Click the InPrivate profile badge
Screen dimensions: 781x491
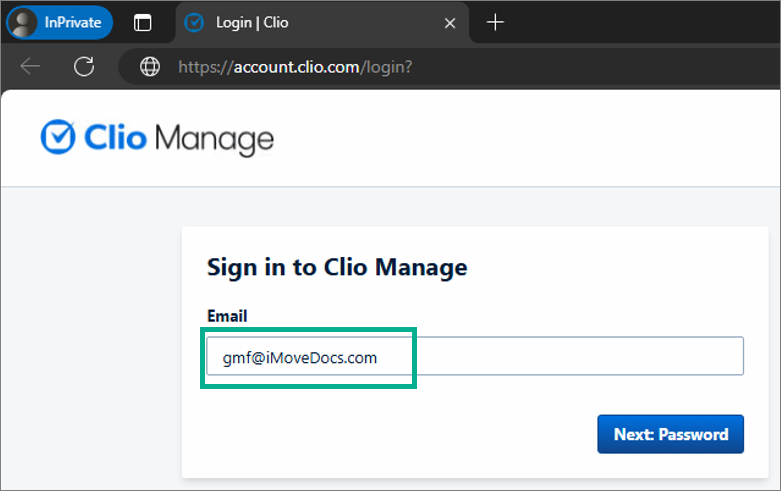[60, 22]
